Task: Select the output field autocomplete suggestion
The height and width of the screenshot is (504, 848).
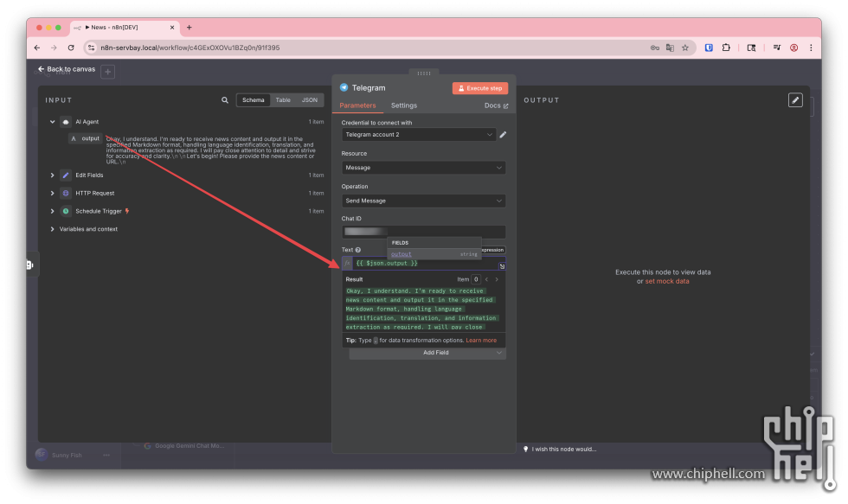Action: [434, 254]
